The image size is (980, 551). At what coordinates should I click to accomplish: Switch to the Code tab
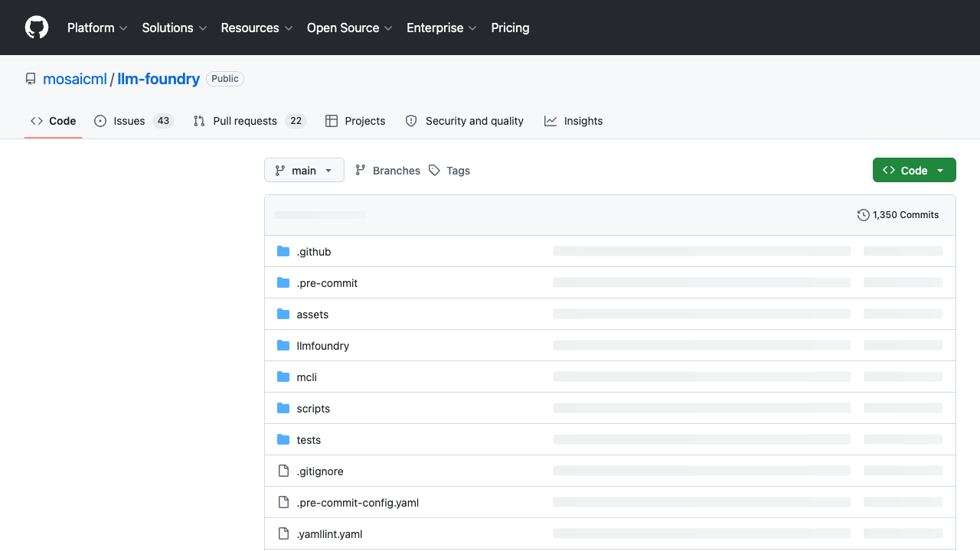tap(54, 121)
